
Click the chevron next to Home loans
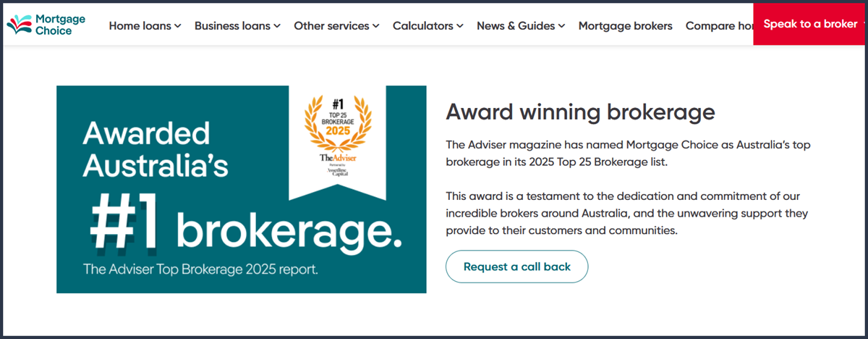pyautogui.click(x=178, y=26)
